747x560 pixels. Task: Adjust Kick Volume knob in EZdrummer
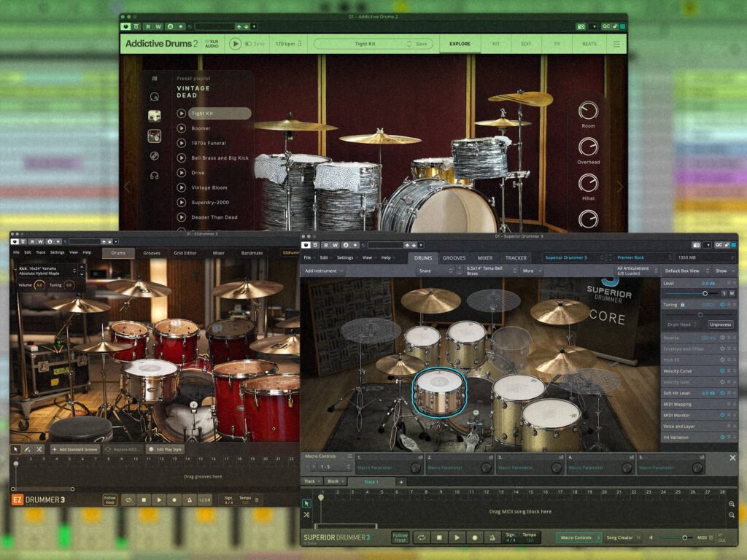39,285
